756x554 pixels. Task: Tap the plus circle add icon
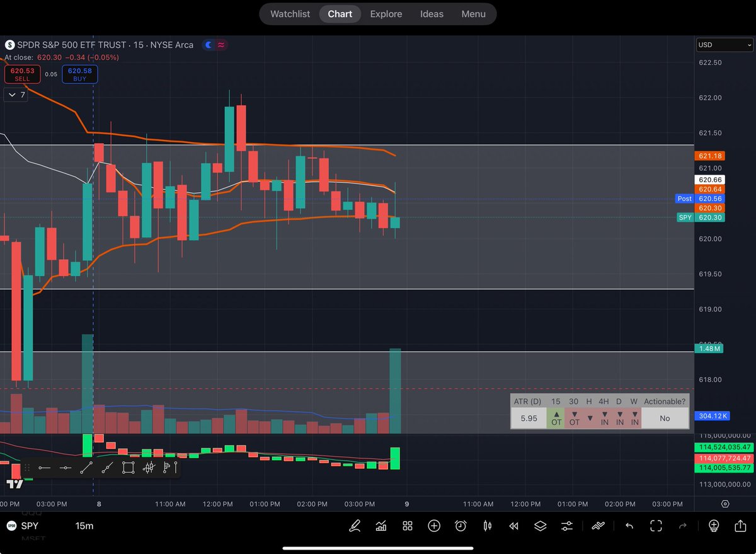(434, 526)
